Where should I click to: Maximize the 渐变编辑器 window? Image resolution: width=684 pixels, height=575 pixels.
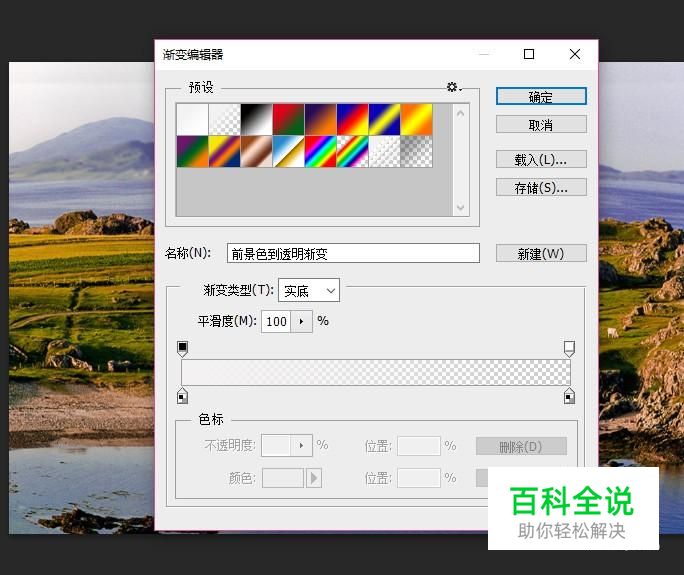point(529,54)
